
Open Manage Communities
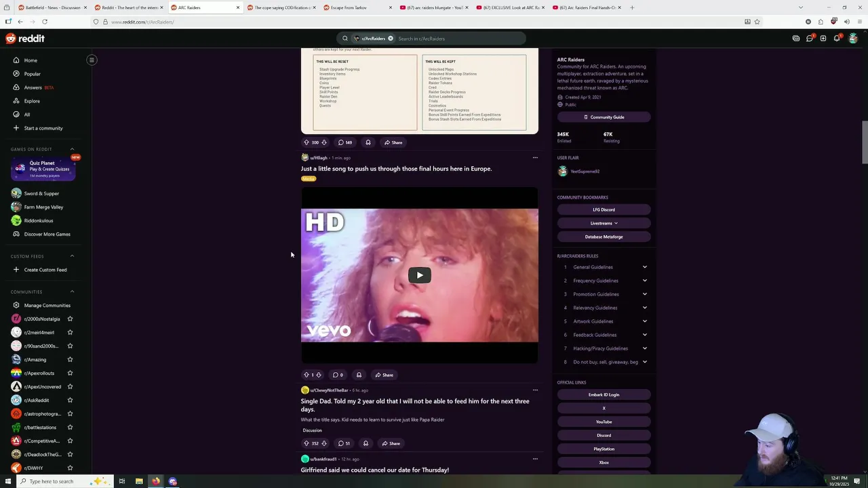tap(43, 305)
